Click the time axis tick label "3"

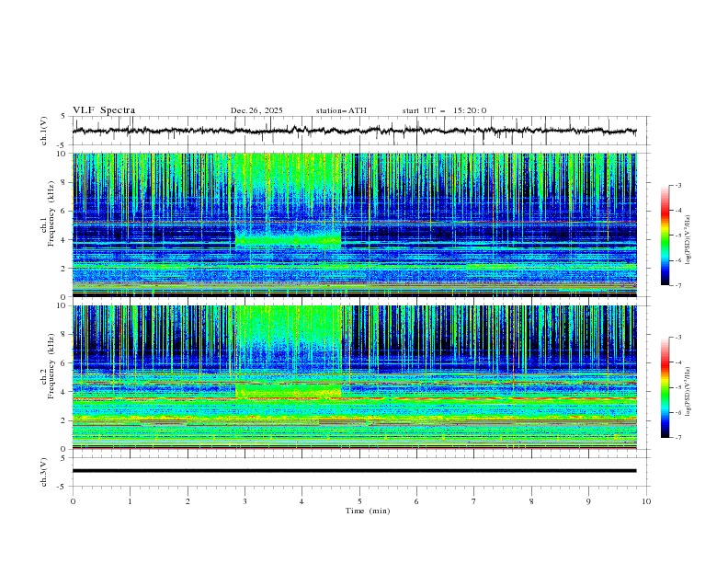(x=245, y=501)
